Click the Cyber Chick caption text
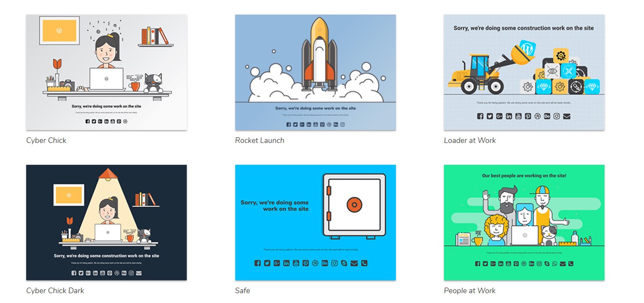The width and height of the screenshot is (644, 303). (x=46, y=140)
